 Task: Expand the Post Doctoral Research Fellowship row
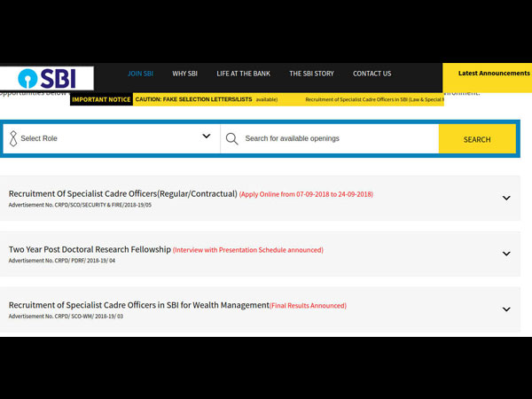click(506, 254)
